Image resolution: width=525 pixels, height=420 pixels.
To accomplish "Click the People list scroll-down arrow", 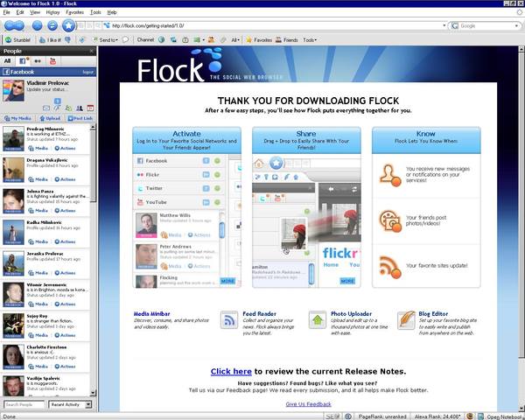I will [93, 393].
